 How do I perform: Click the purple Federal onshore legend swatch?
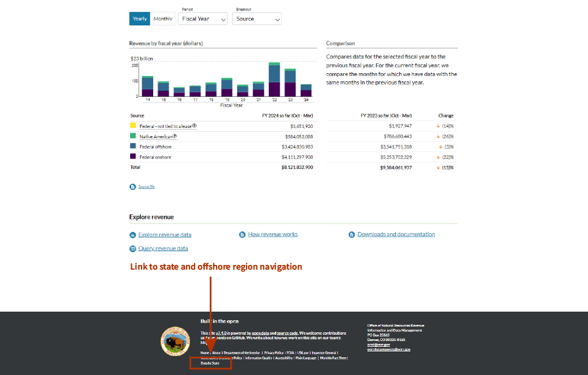pyautogui.click(x=133, y=157)
